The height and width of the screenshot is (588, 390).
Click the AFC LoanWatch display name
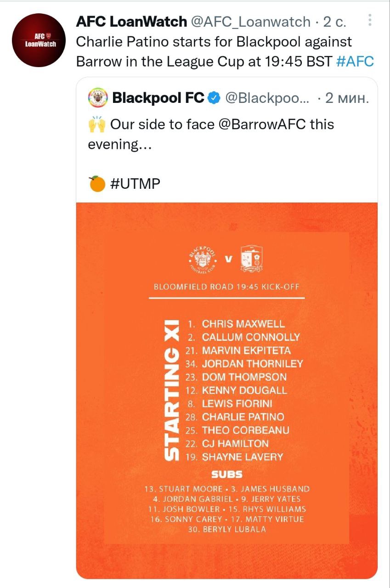[131, 22]
